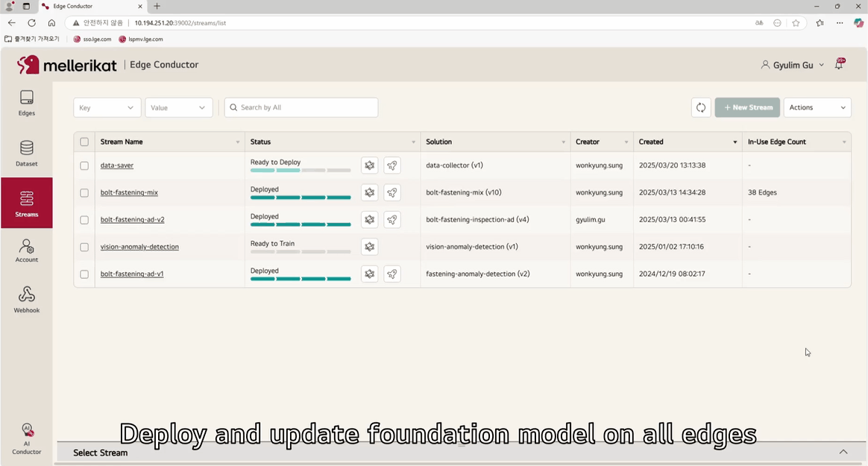Open the Edges sidebar section

(x=27, y=102)
